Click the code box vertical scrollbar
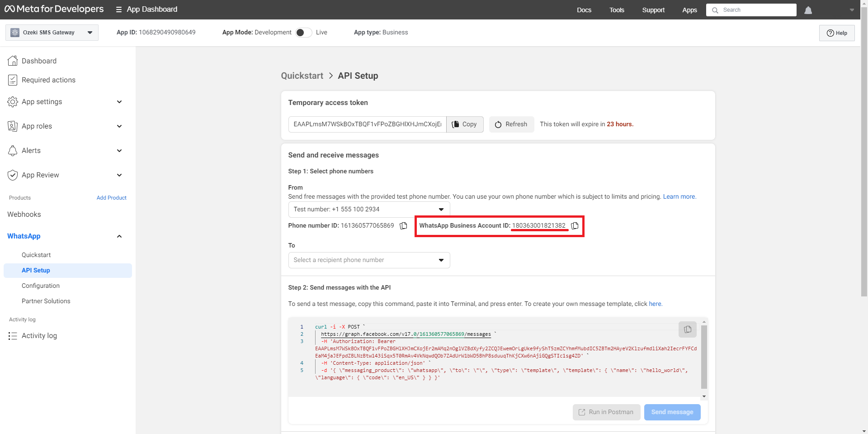The image size is (868, 434). [704, 357]
